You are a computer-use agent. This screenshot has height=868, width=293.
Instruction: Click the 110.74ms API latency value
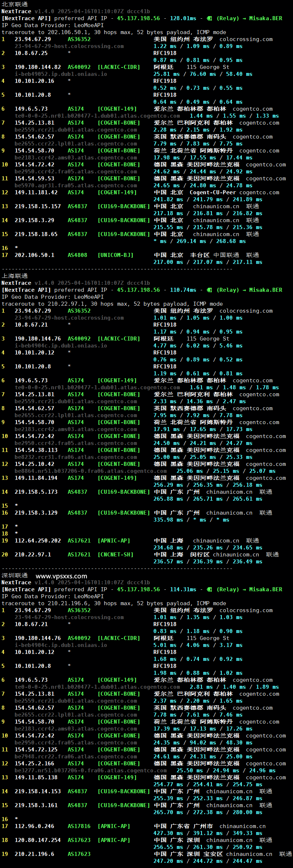tap(183, 290)
